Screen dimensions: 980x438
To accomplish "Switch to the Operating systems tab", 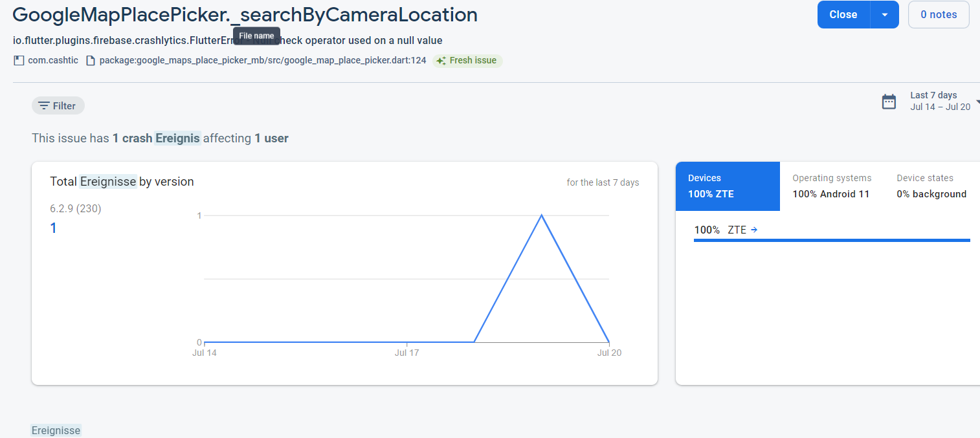I will pos(831,186).
